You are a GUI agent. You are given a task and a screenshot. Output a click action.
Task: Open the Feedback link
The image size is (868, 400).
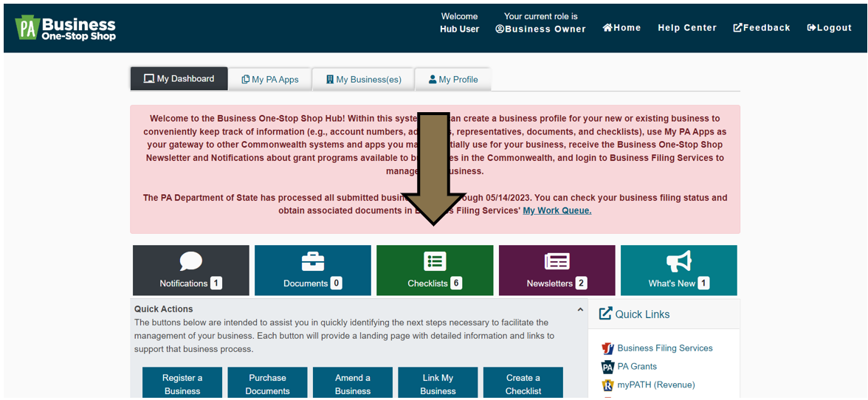click(762, 27)
